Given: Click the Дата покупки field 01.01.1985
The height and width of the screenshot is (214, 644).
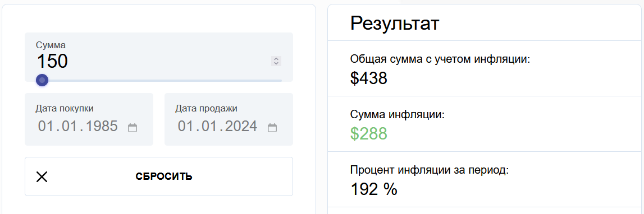Looking at the screenshot, I should pos(89,126).
